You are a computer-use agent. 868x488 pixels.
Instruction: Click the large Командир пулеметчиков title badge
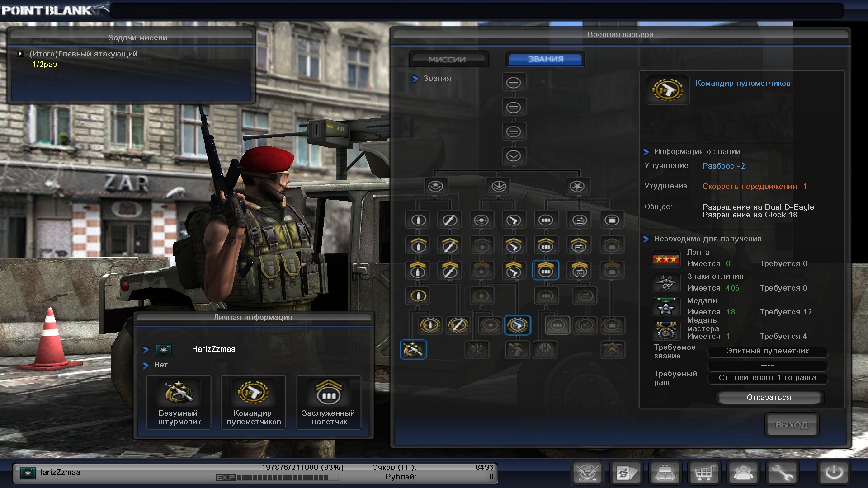668,90
